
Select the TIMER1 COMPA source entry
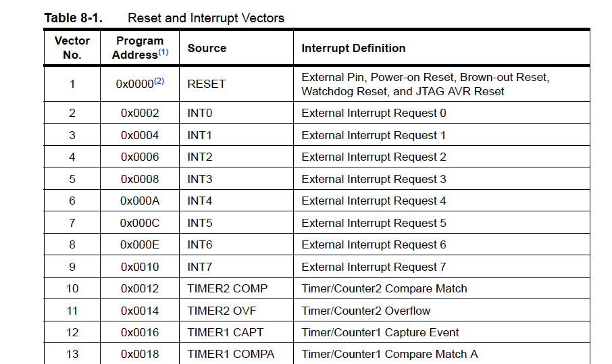tap(230, 355)
